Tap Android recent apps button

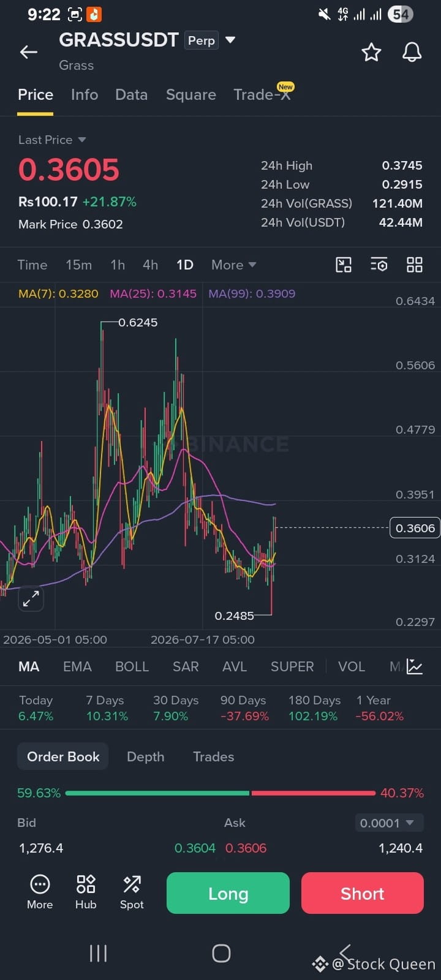pos(98,953)
